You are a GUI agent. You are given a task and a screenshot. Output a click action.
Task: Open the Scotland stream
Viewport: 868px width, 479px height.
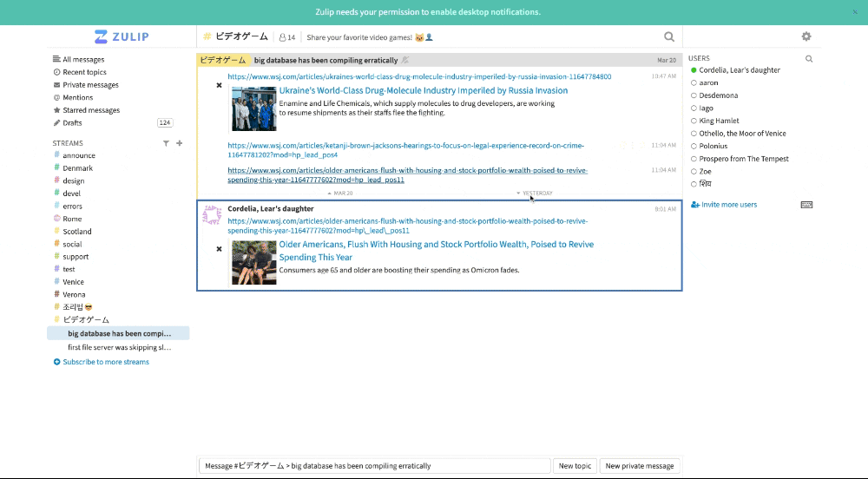[77, 232]
